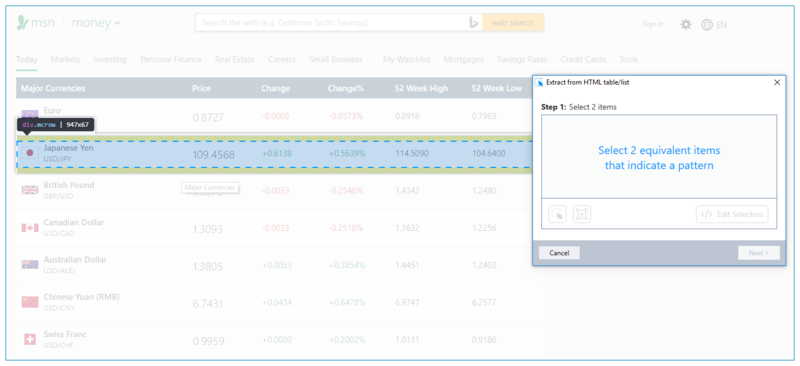This screenshot has width=800, height=366.
Task: Open the money section dropdown
Action: 96,23
